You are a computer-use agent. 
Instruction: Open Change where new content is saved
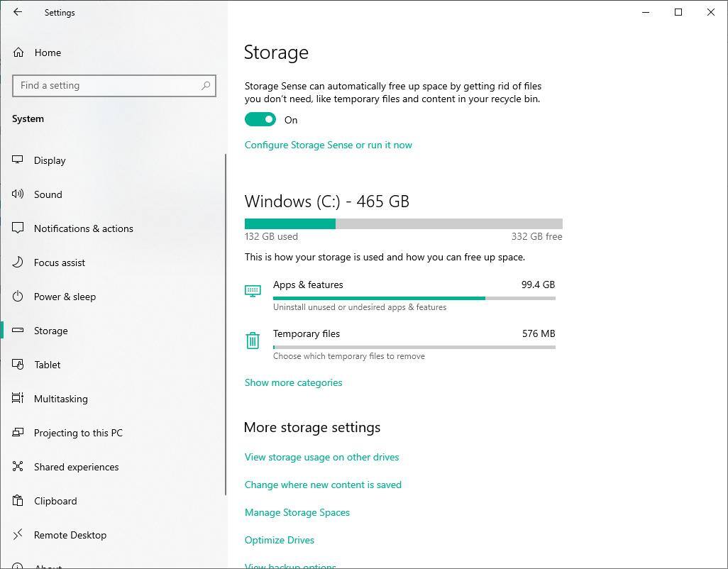click(x=323, y=485)
